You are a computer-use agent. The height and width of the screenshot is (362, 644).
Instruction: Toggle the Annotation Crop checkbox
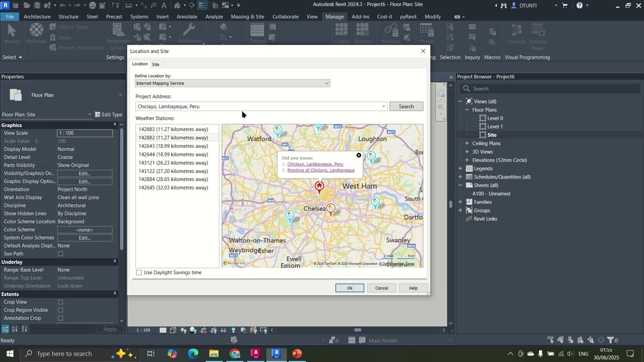tap(60, 318)
